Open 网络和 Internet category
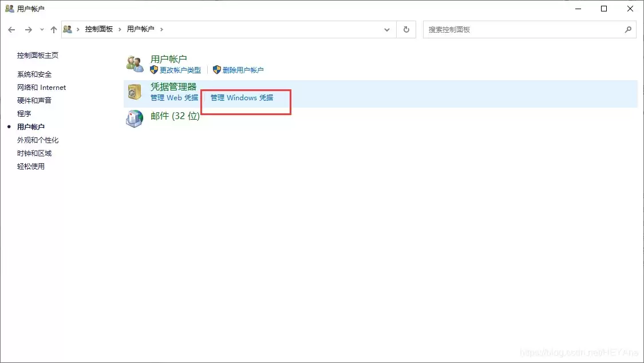This screenshot has width=644, height=363. [41, 88]
